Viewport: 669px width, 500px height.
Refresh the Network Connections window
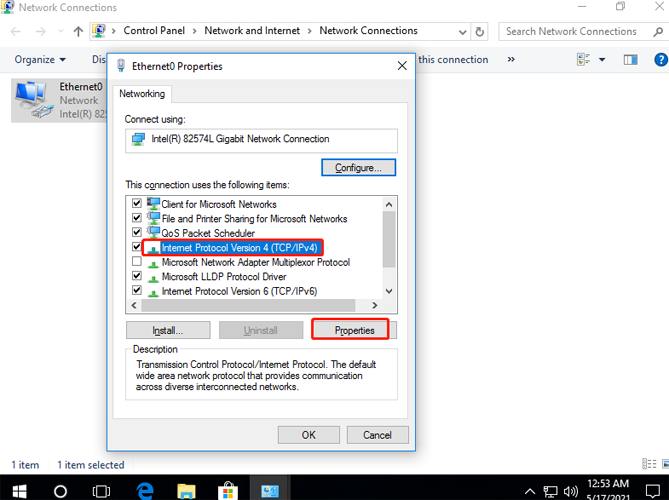(x=480, y=32)
